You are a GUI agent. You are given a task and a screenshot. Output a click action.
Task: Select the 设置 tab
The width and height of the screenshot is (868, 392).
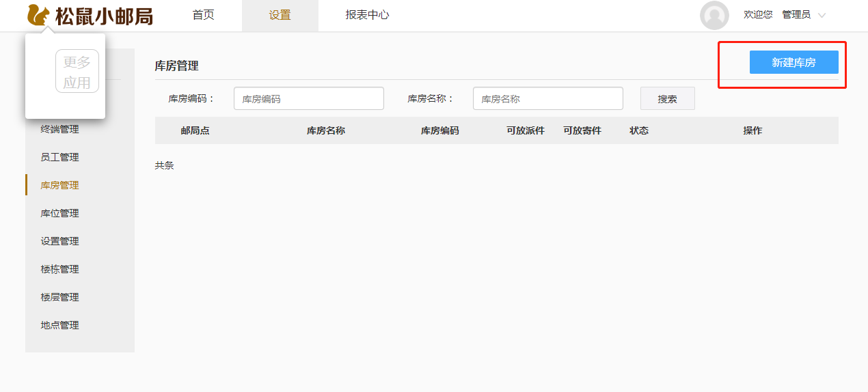point(280,15)
